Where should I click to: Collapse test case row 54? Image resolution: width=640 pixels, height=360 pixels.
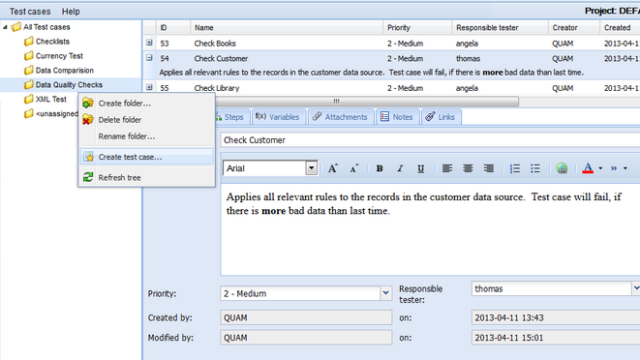[x=149, y=58]
